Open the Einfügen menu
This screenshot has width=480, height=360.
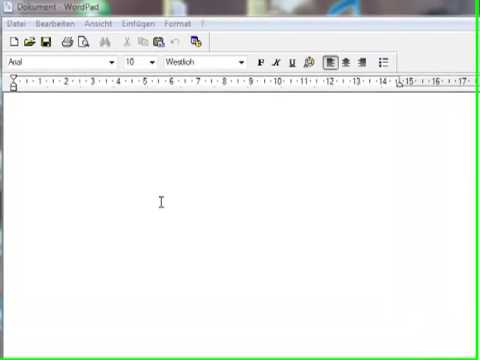point(138,24)
